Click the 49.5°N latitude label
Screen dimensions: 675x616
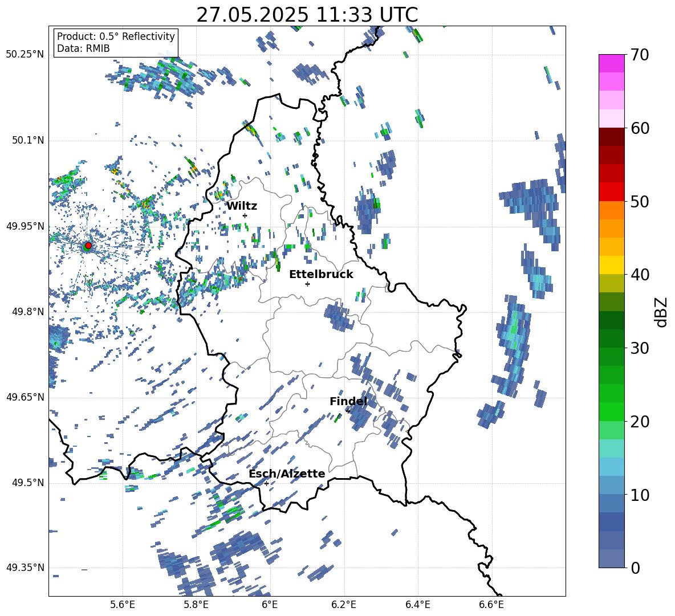click(27, 482)
